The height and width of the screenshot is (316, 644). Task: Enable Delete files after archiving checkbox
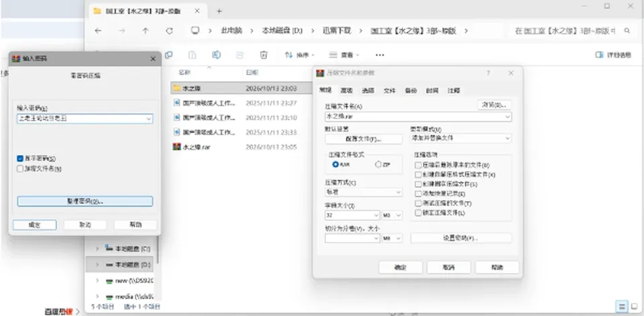418,165
